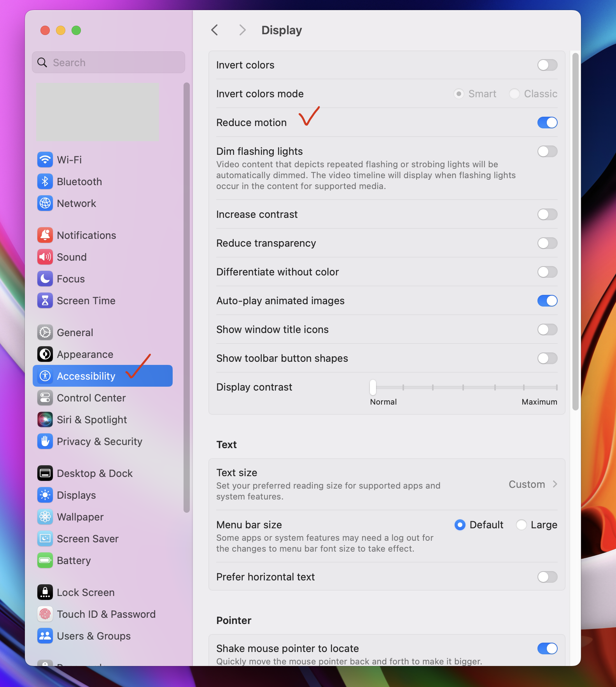Select the Focus moon icon
This screenshot has height=687, width=616.
[45, 279]
